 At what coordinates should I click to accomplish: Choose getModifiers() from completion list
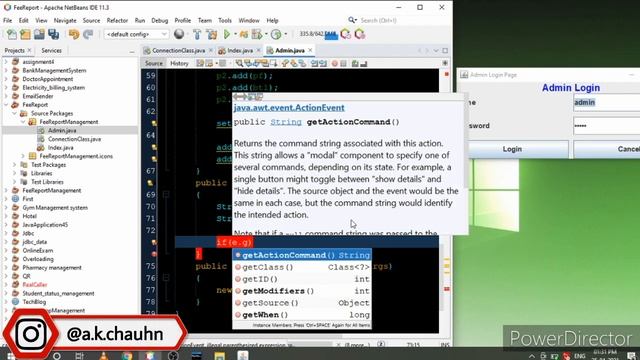click(302, 291)
